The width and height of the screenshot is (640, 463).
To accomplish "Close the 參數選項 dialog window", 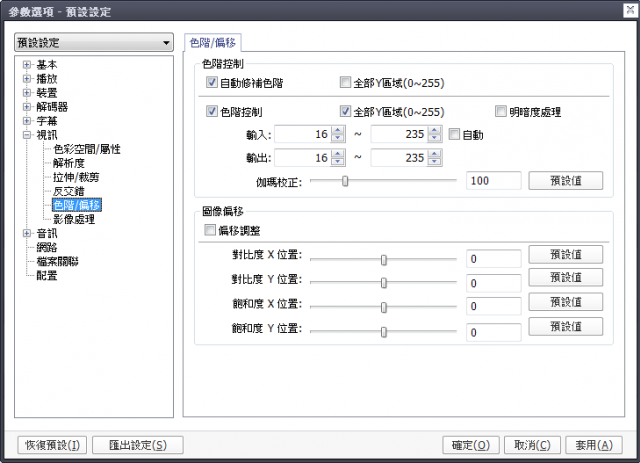I will (630, 10).
